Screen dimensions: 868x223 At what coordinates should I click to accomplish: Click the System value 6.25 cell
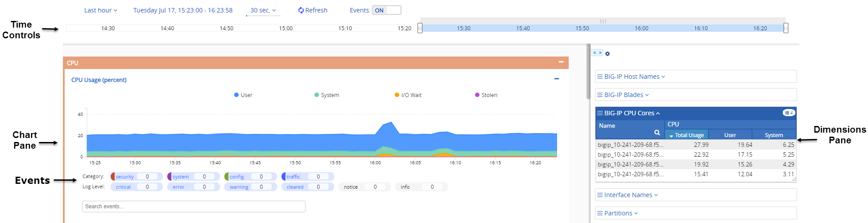pos(788,145)
